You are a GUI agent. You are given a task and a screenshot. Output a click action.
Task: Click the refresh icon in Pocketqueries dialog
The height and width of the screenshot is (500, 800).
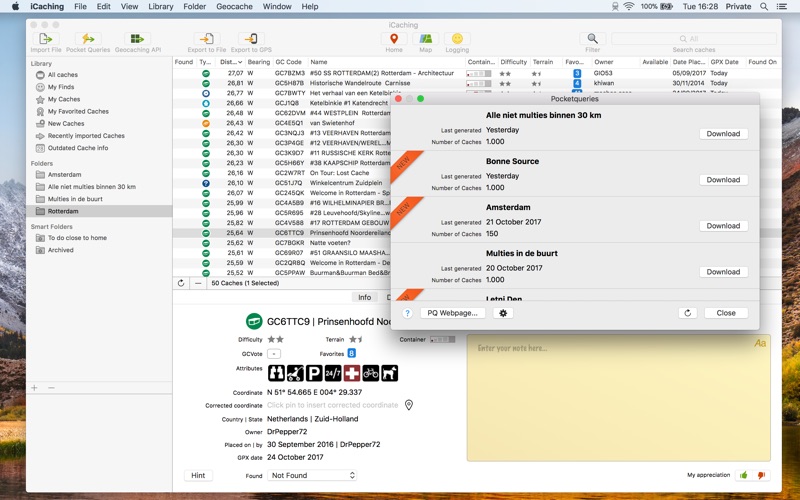pyautogui.click(x=687, y=313)
